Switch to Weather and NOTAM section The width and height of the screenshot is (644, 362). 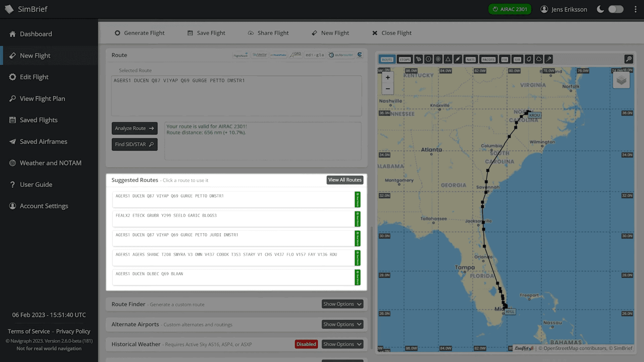(50, 163)
